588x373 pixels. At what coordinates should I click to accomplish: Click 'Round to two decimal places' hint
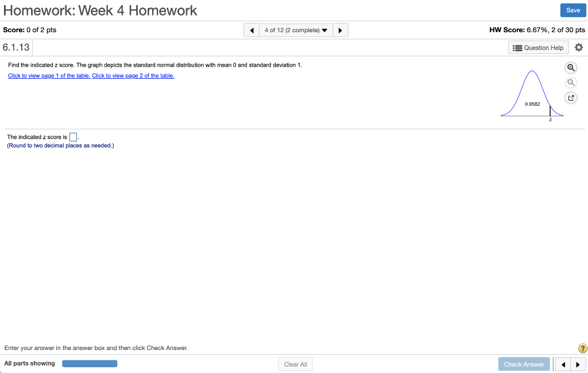click(60, 145)
